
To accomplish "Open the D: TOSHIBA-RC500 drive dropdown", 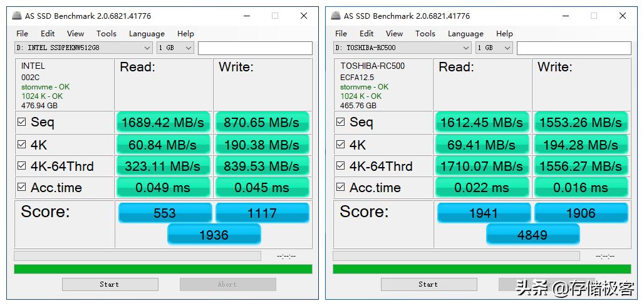I will [402, 48].
